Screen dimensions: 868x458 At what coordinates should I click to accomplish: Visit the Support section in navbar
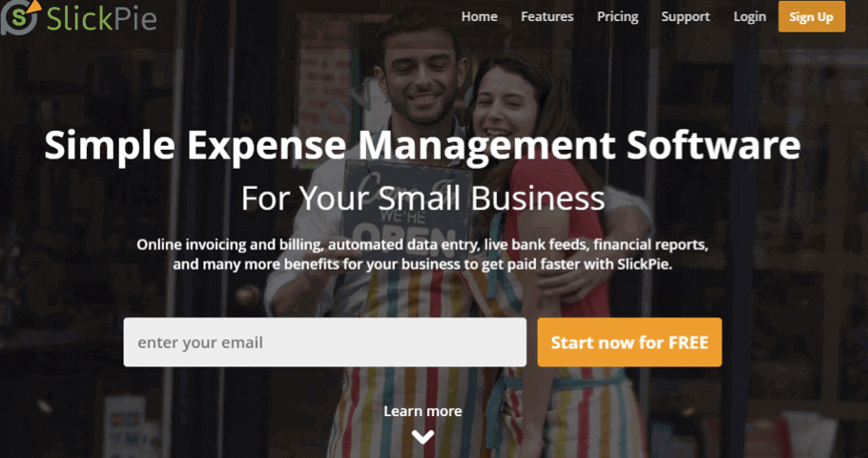pos(685,17)
